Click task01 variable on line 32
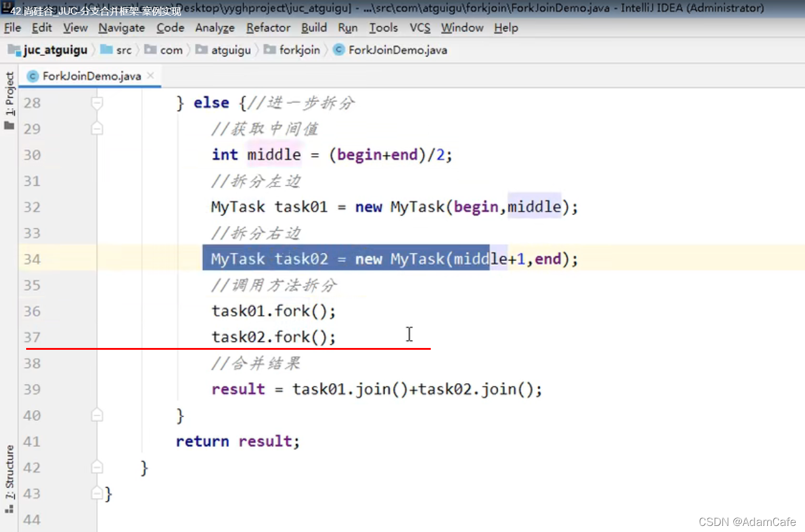This screenshot has width=805, height=532. [301, 207]
